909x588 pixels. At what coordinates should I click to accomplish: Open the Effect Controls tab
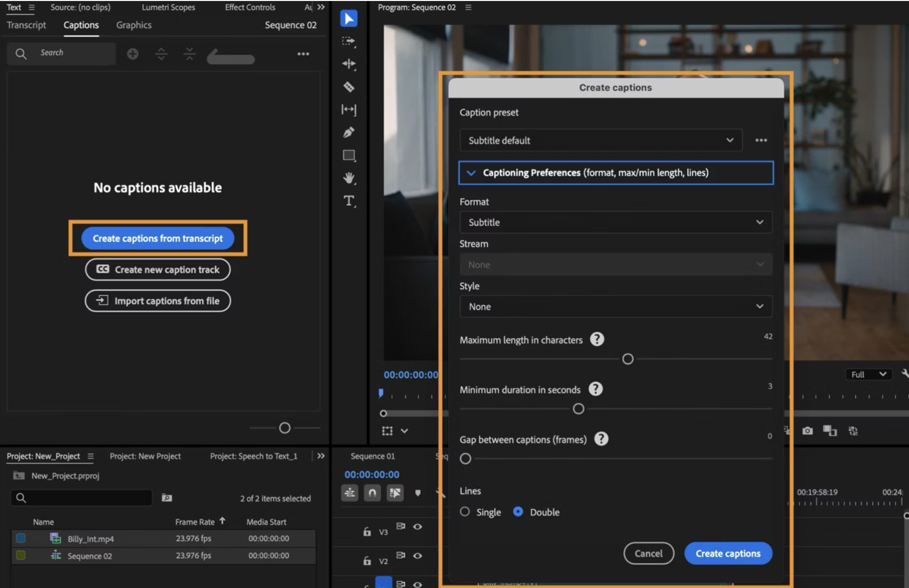(x=250, y=7)
